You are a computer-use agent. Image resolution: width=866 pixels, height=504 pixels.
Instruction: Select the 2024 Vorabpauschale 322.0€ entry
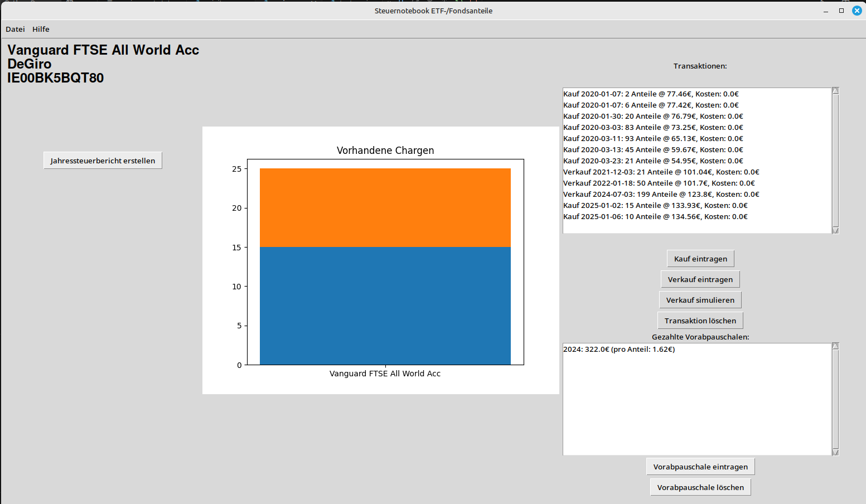[x=619, y=349]
